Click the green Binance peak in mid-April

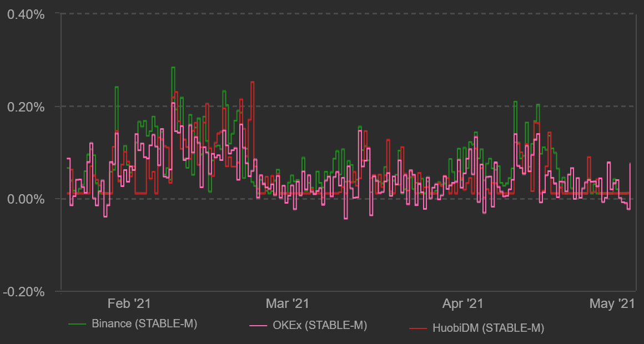[x=515, y=102]
